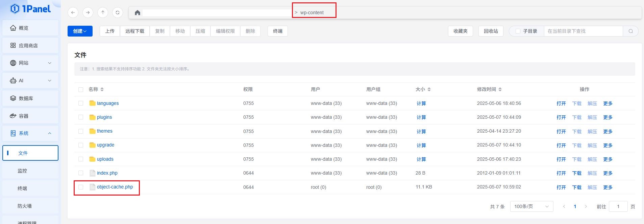Open 概览 overview in the sidebar

(30, 28)
